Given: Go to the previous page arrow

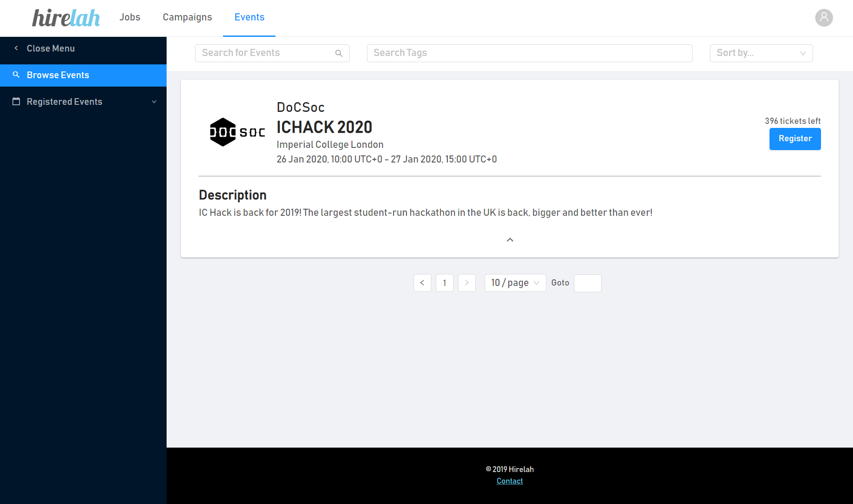Looking at the screenshot, I should (422, 283).
